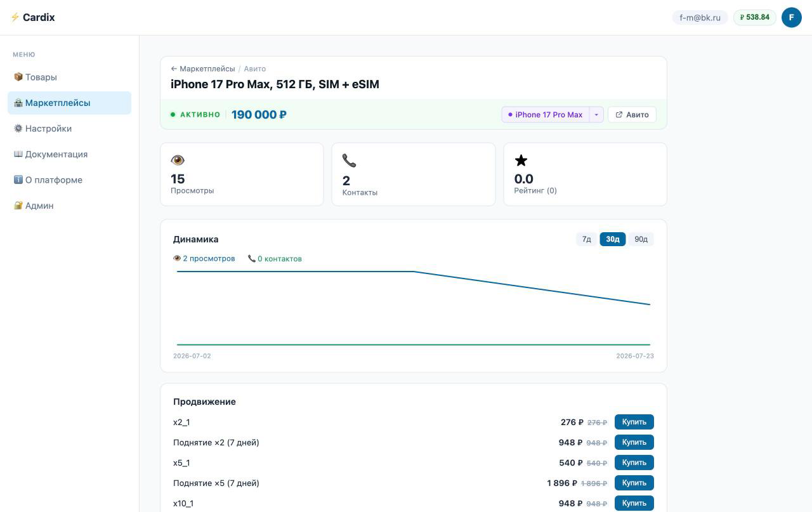812x512 pixels.
Task: Click the phone icon in Контакты card
Action: (349, 161)
